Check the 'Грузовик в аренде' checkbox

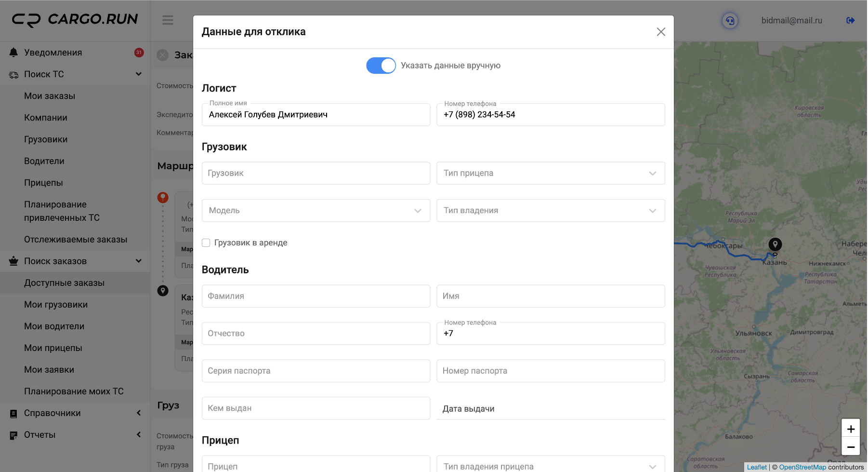(206, 243)
